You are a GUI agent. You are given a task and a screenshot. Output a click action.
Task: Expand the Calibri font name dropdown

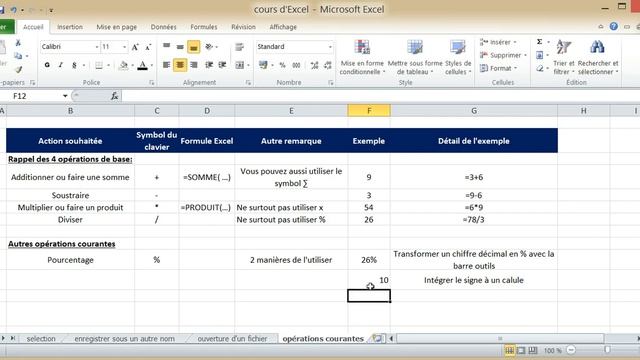tap(97, 47)
